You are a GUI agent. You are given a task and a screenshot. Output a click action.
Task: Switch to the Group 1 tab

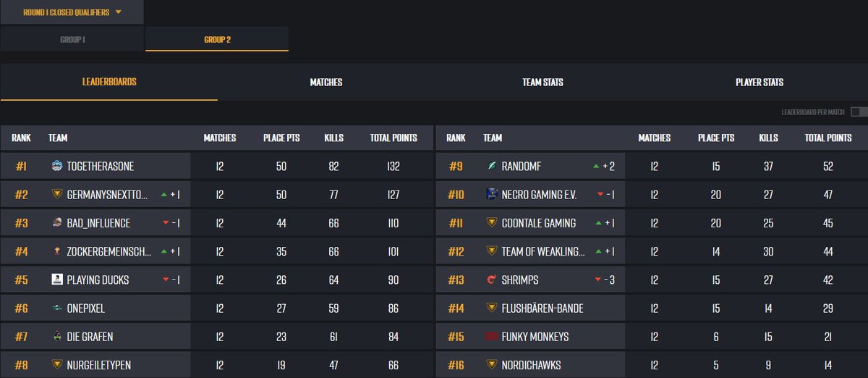tap(72, 39)
